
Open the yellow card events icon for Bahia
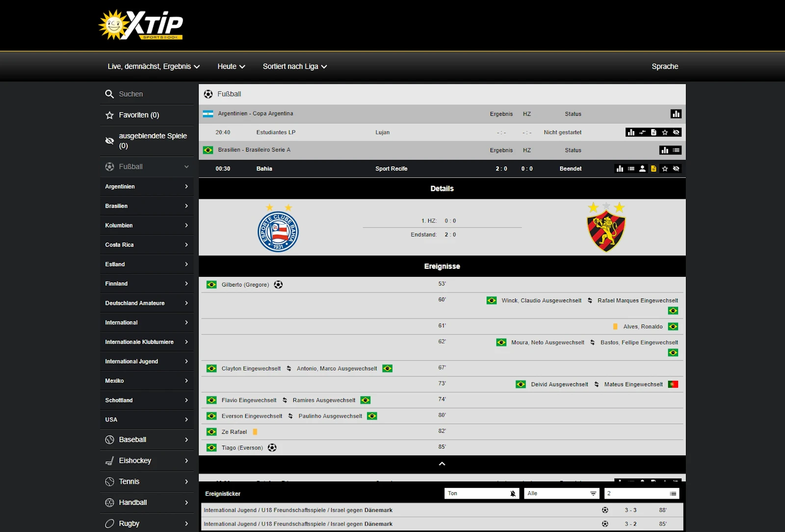(x=654, y=168)
